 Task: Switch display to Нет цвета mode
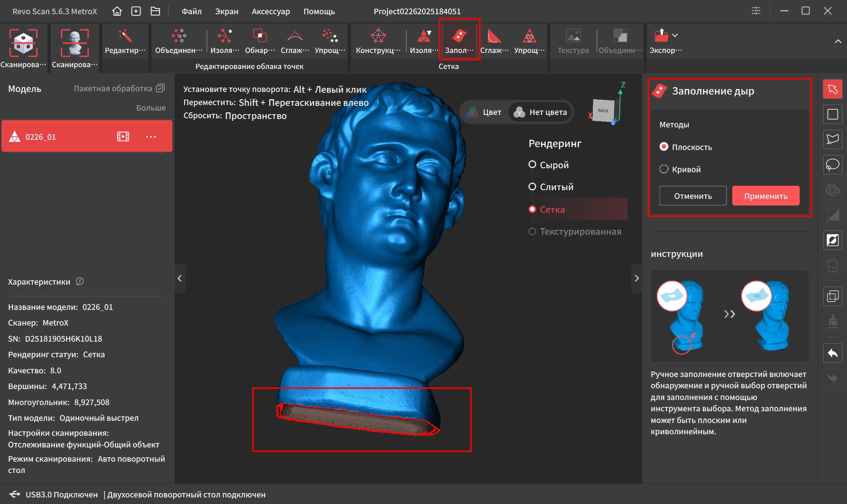[x=541, y=112]
